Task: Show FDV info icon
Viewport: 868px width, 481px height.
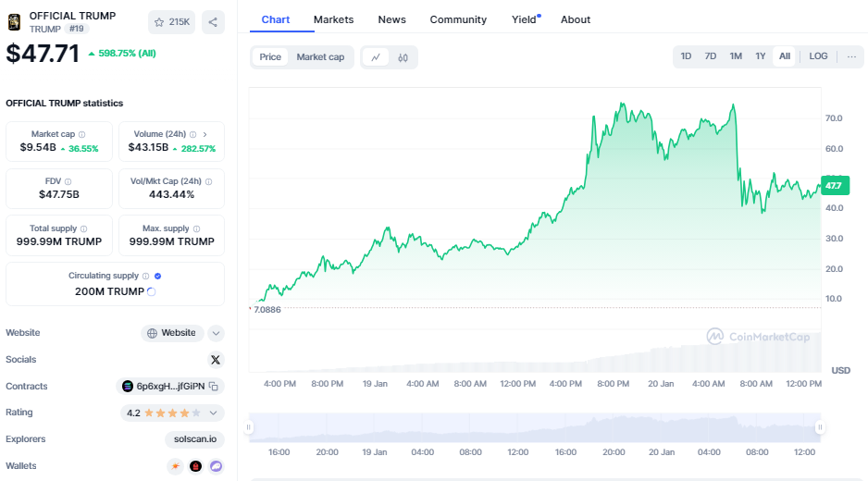Action: coord(68,181)
